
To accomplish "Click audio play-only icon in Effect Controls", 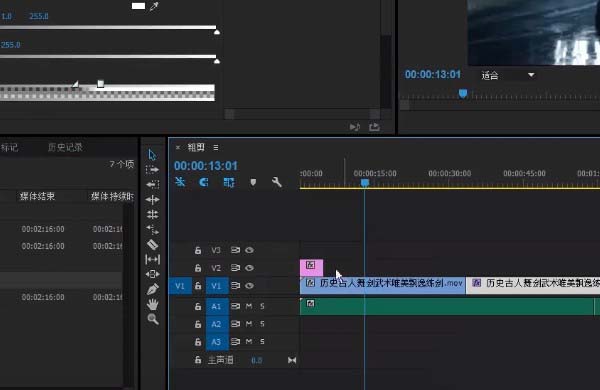I will [x=355, y=127].
